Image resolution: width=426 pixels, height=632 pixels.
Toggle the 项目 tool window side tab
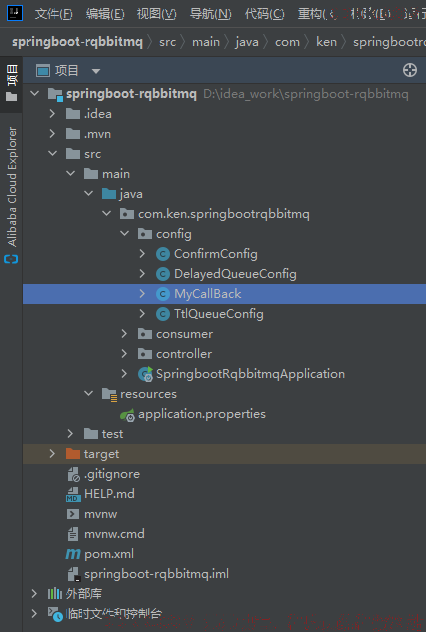point(12,83)
